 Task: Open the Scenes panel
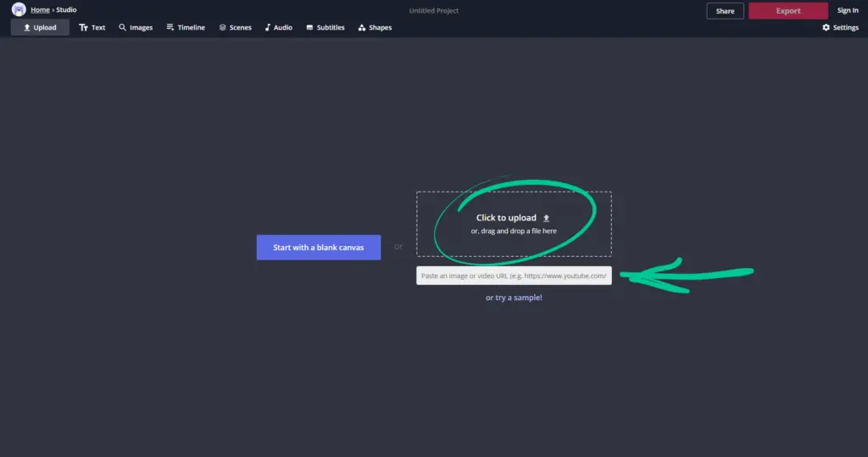[x=235, y=28]
